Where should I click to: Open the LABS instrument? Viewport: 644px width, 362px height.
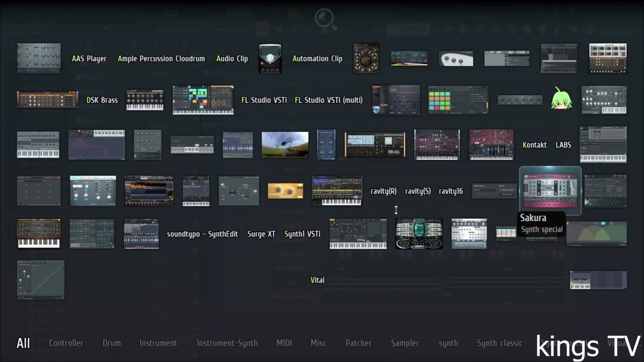click(563, 145)
